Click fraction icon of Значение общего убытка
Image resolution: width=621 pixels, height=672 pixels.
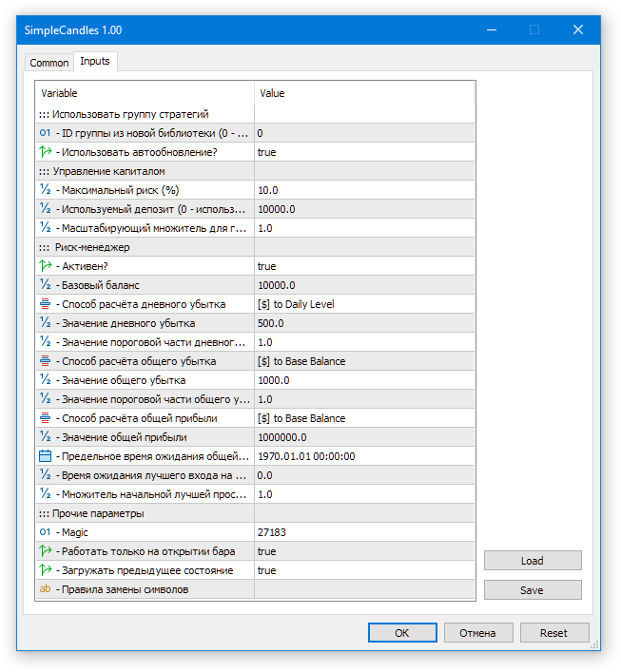click(45, 379)
